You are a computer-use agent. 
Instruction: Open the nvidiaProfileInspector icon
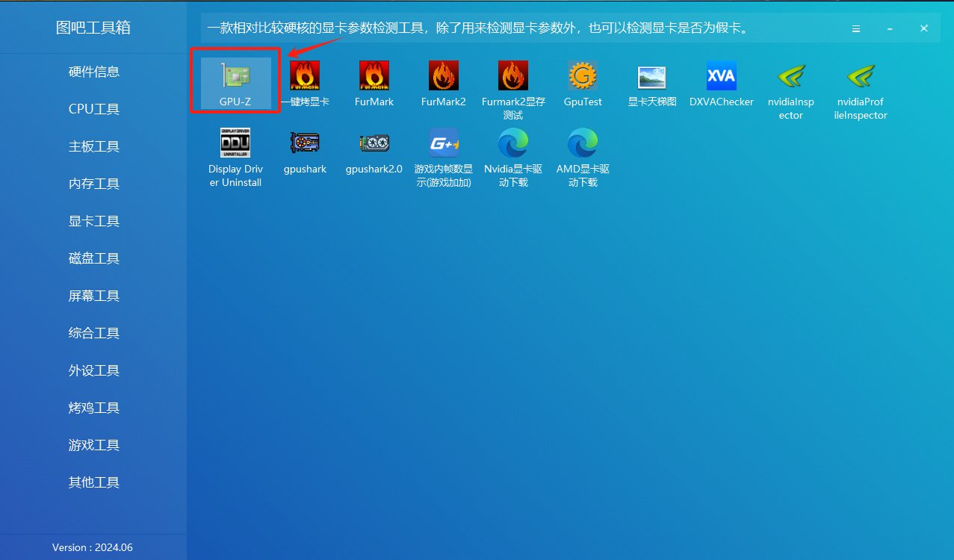pyautogui.click(x=862, y=90)
